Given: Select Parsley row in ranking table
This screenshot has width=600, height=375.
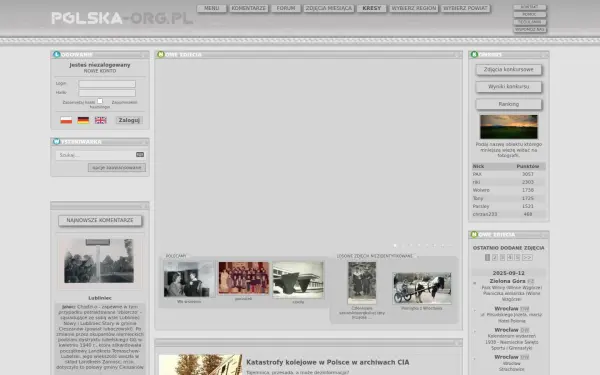Looking at the screenshot, I should click(509, 206).
